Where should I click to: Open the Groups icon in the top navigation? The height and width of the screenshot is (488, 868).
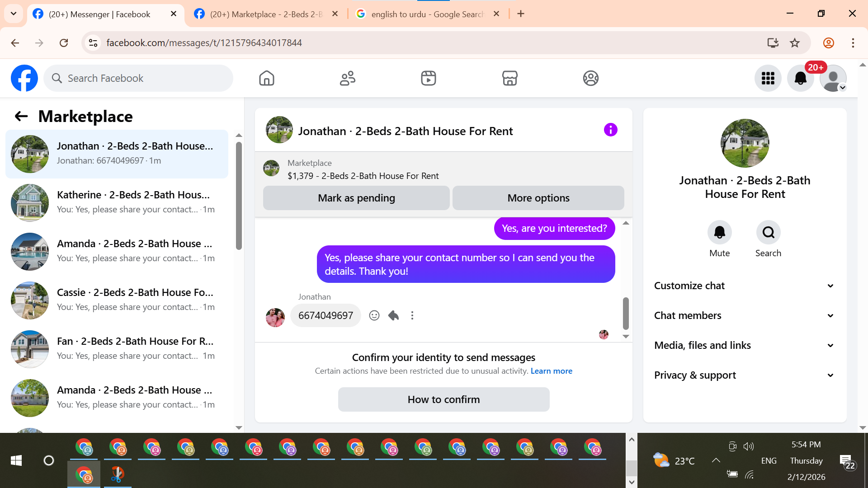(x=590, y=78)
